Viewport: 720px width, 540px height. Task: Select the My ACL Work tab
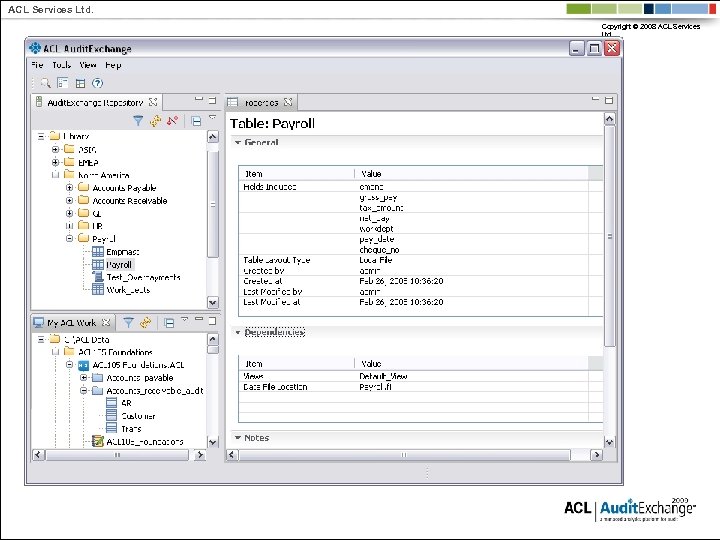point(72,323)
